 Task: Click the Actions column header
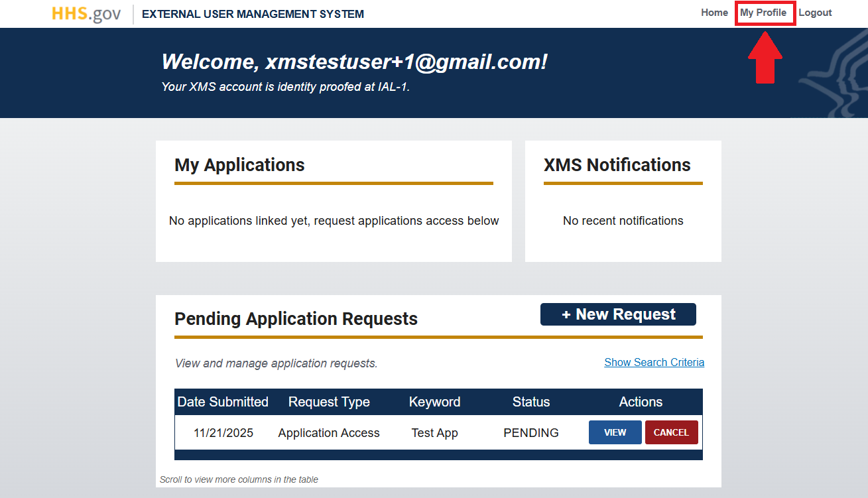pyautogui.click(x=641, y=402)
